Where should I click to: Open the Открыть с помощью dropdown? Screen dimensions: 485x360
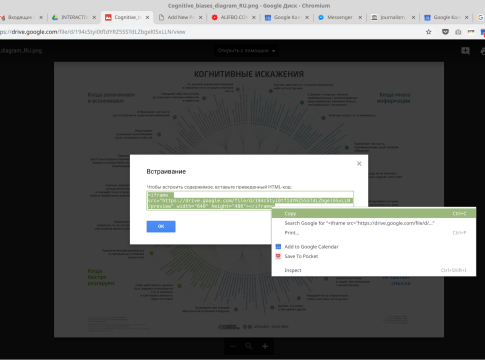[246, 51]
